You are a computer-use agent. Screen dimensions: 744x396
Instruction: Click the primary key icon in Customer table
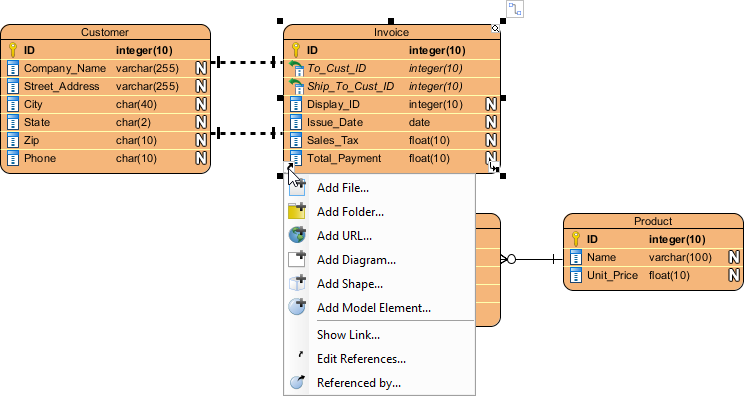click(13, 50)
